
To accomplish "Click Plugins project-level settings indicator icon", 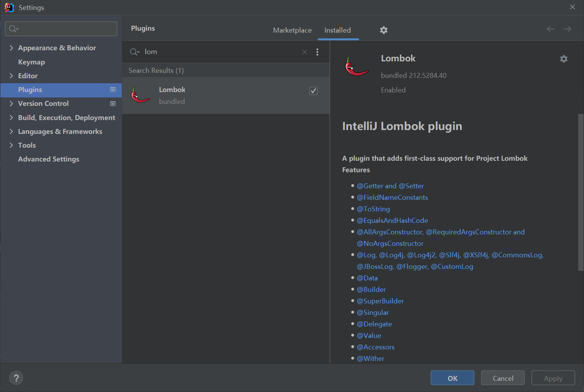I will click(113, 90).
